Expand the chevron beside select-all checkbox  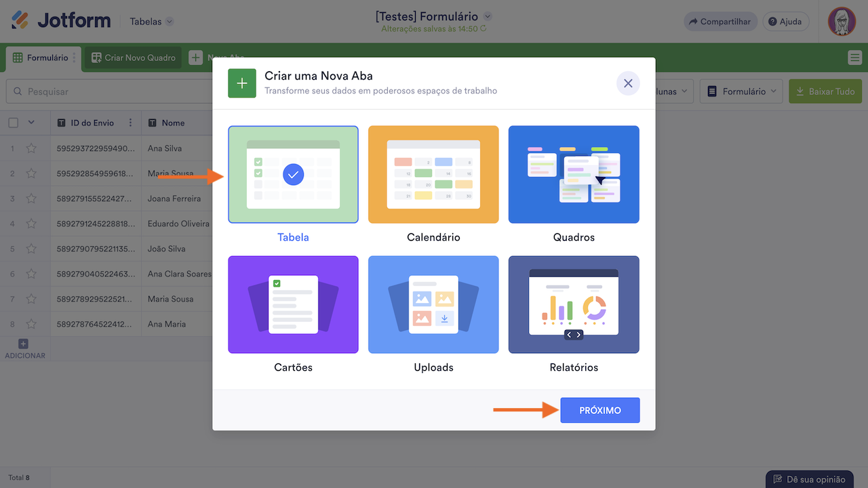point(31,123)
